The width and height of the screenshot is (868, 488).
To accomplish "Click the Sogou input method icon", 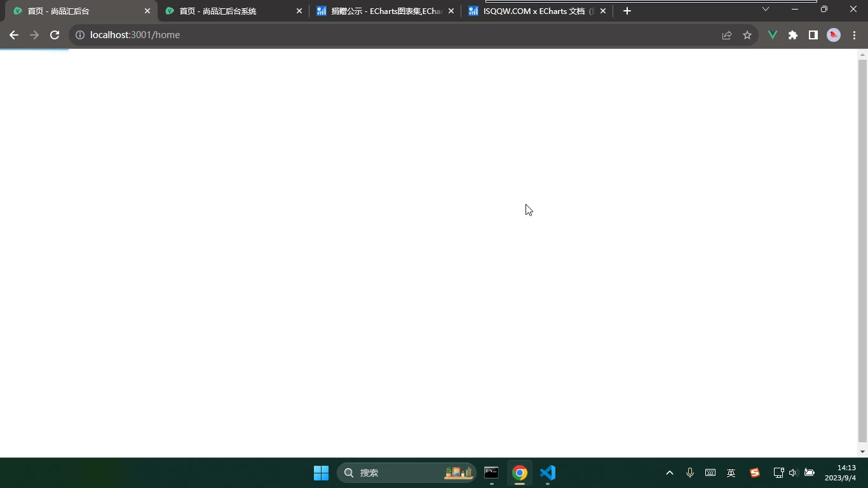I will tap(755, 473).
